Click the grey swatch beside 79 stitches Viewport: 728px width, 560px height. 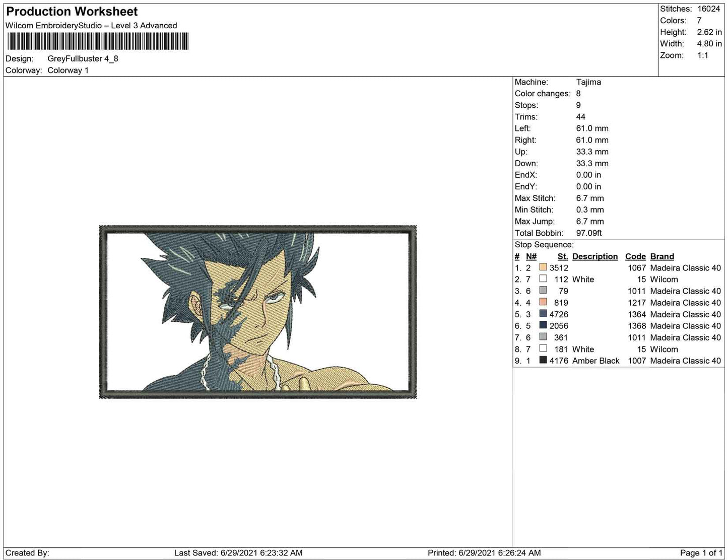click(543, 291)
